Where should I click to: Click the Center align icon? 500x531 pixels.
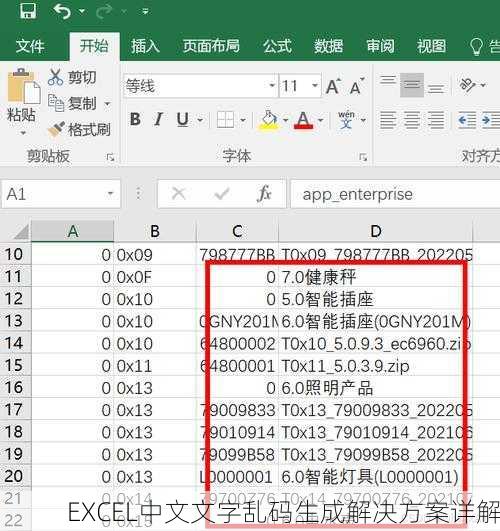[x=412, y=120]
